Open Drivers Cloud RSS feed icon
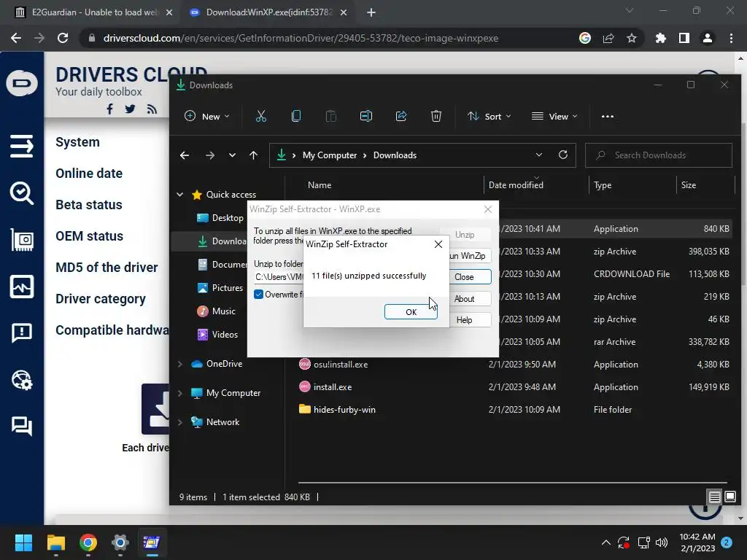 pyautogui.click(x=152, y=109)
